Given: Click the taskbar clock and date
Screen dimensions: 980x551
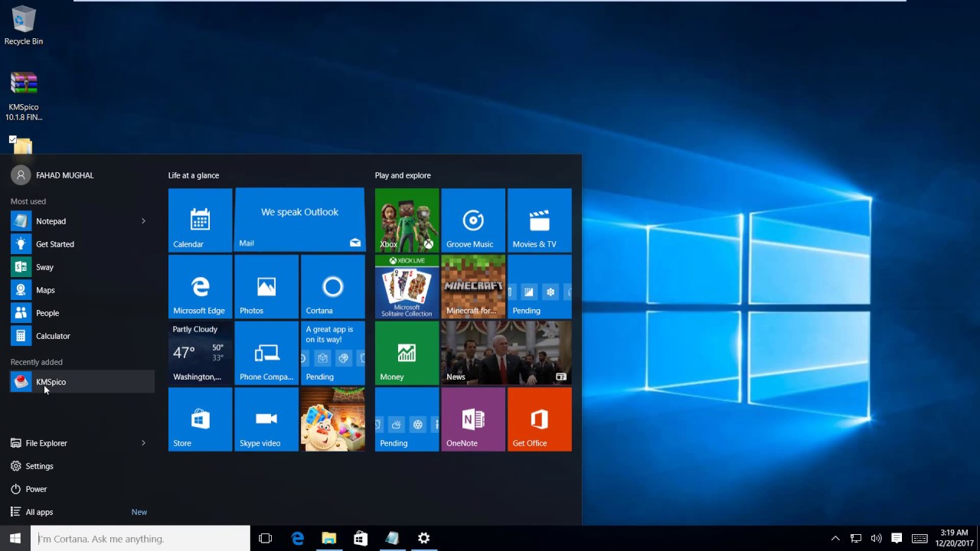Looking at the screenshot, I should pos(954,539).
